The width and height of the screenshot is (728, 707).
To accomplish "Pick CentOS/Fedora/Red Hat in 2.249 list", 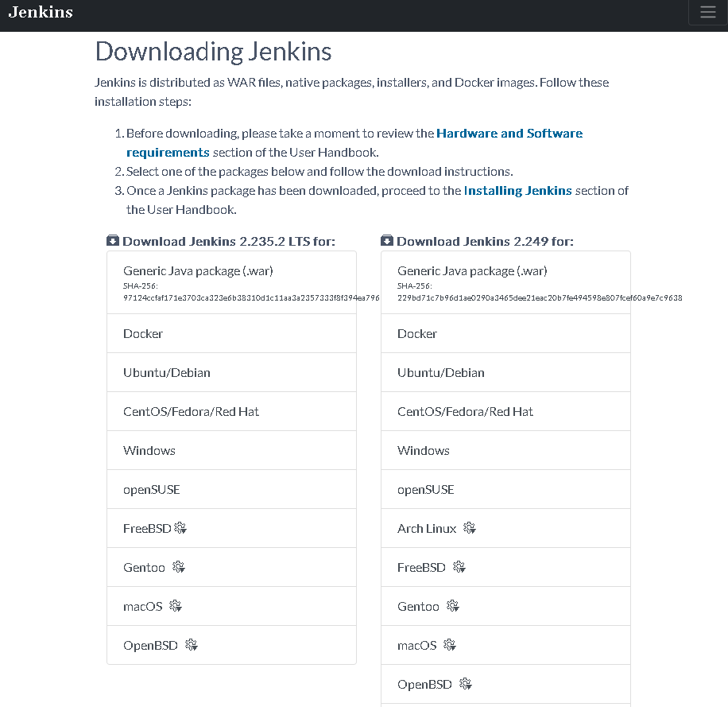I will (x=505, y=412).
